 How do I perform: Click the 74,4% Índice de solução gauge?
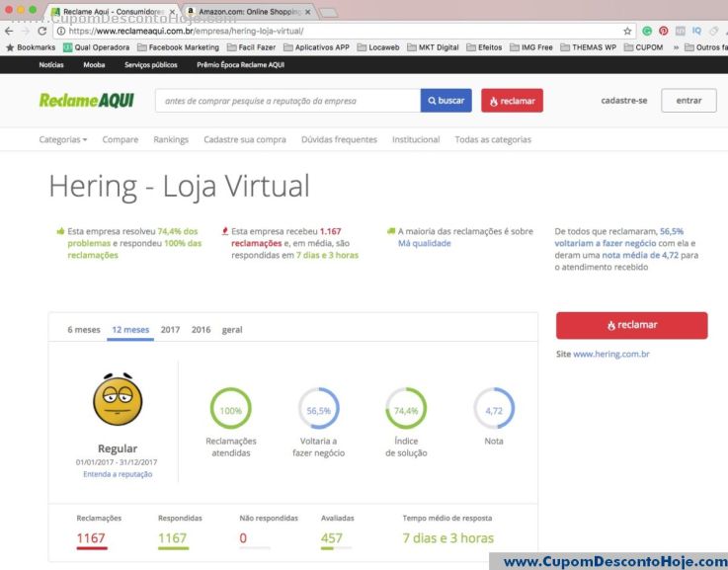pyautogui.click(x=406, y=408)
